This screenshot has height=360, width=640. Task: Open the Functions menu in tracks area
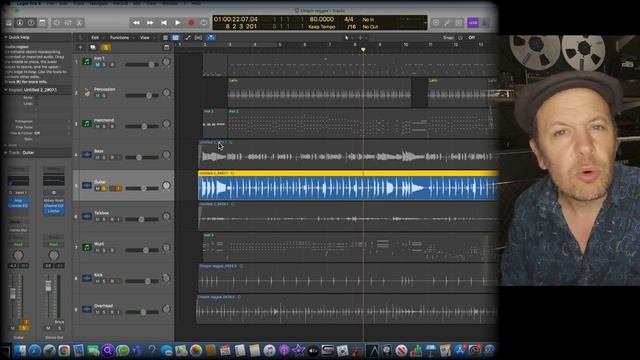[x=120, y=38]
